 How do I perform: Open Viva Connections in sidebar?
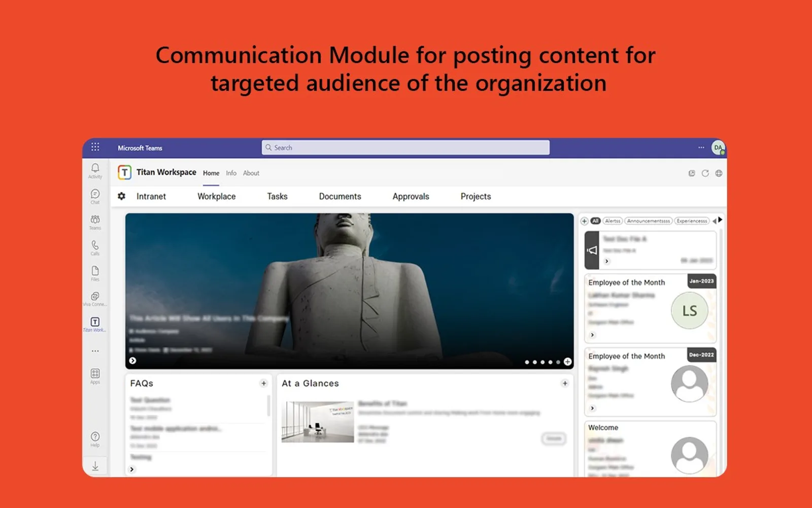(x=95, y=299)
